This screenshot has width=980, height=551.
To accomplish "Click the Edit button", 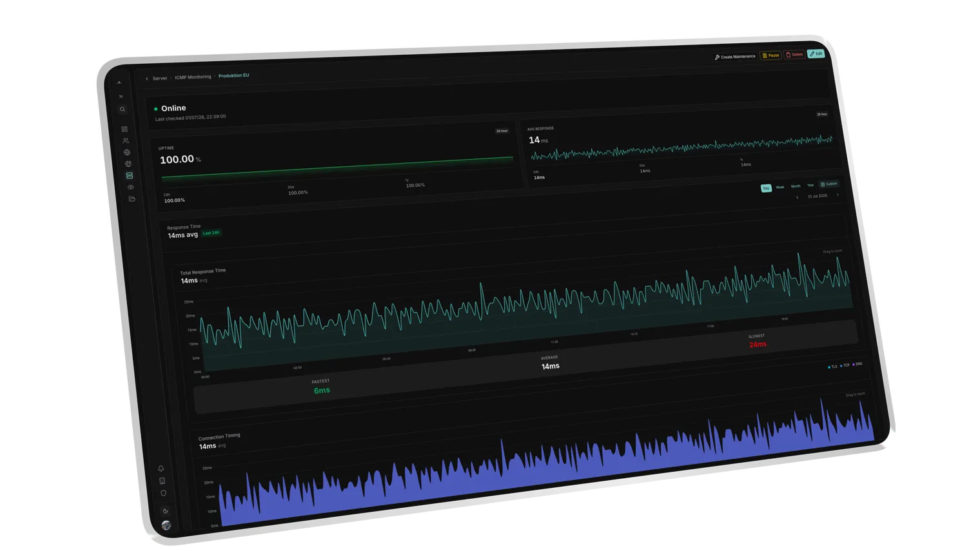I will [816, 53].
